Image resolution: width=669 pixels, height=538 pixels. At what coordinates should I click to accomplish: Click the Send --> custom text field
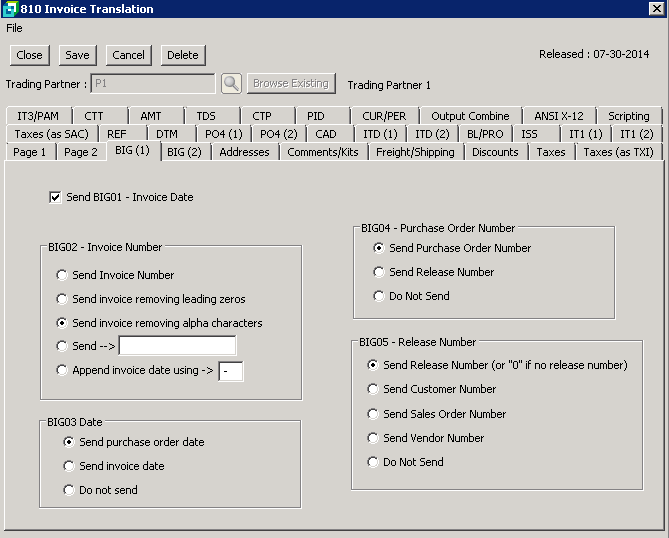[x=177, y=346]
